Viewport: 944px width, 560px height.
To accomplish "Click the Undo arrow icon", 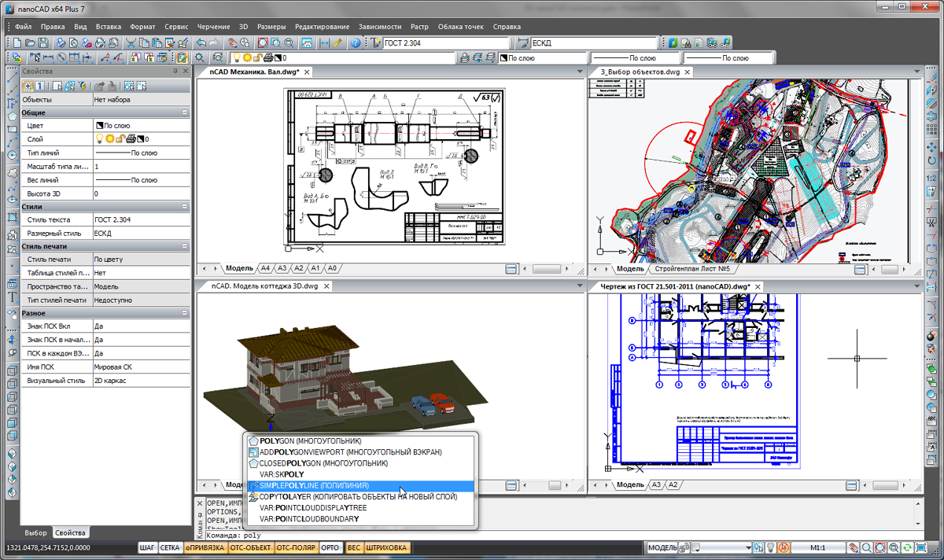I will [201, 42].
